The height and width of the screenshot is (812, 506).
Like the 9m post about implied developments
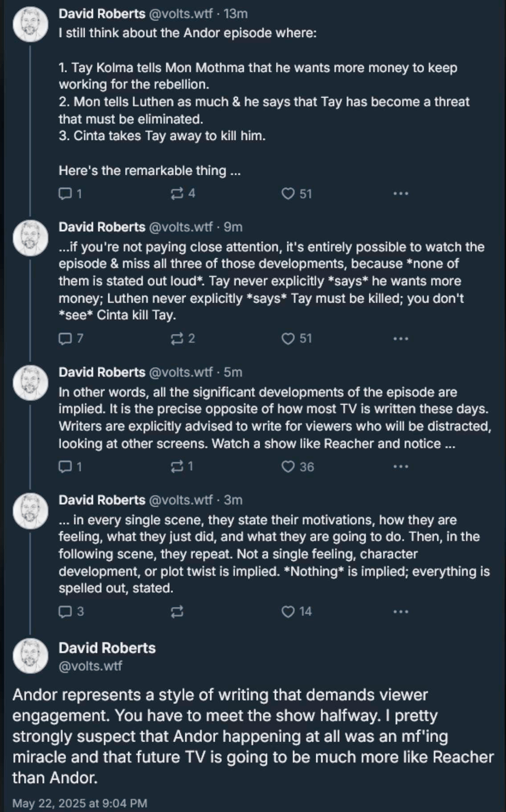(x=288, y=339)
